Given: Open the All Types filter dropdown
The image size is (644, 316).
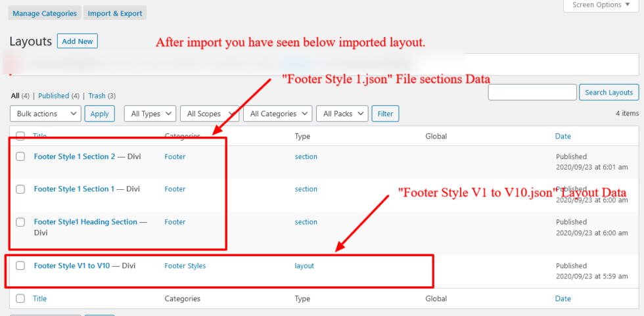Looking at the screenshot, I should (x=150, y=114).
